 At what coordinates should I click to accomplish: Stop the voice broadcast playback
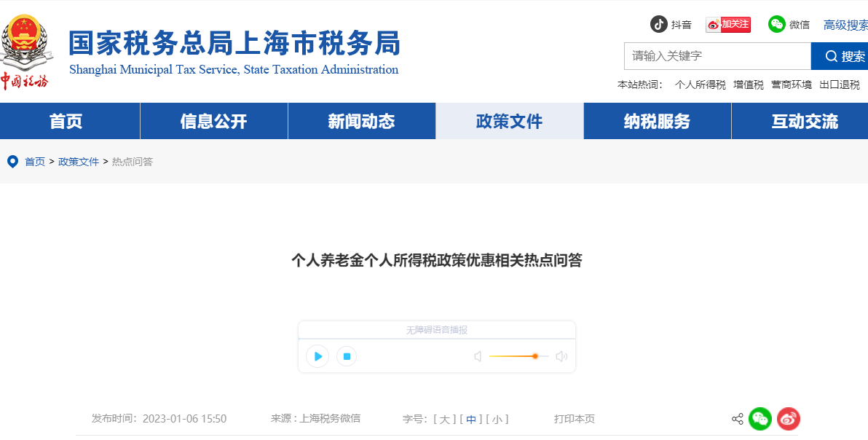click(347, 356)
